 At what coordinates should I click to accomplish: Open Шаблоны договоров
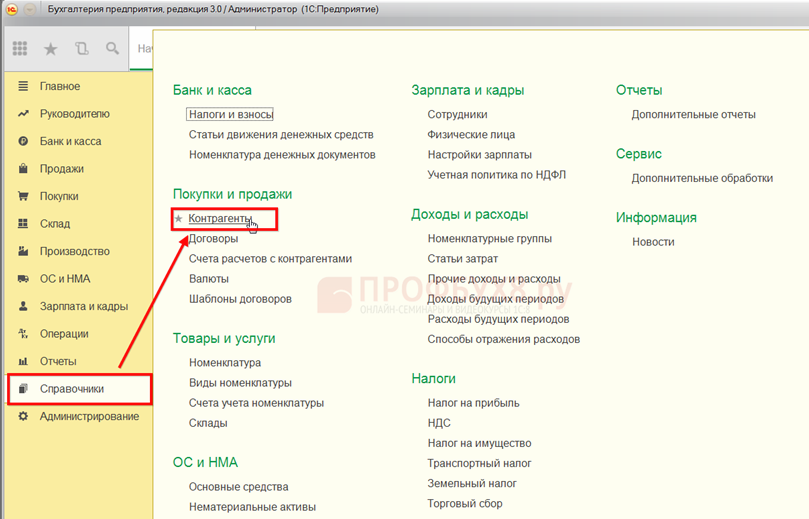(x=240, y=299)
